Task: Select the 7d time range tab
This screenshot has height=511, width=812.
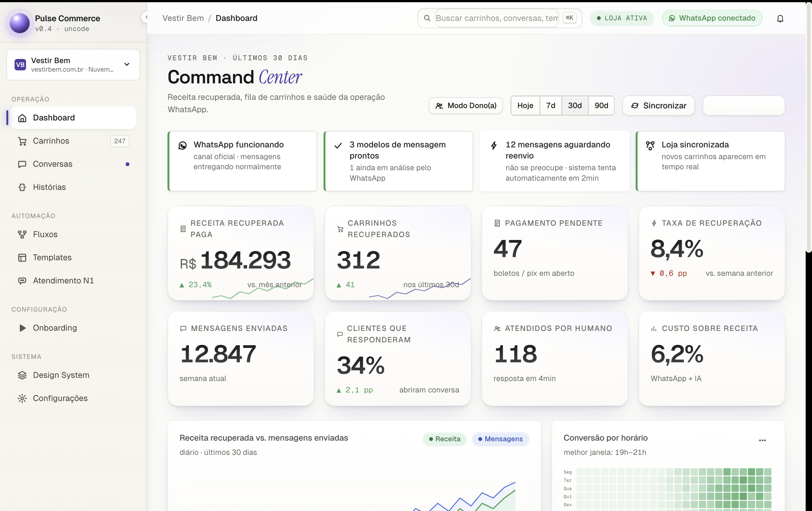Action: [x=551, y=106]
